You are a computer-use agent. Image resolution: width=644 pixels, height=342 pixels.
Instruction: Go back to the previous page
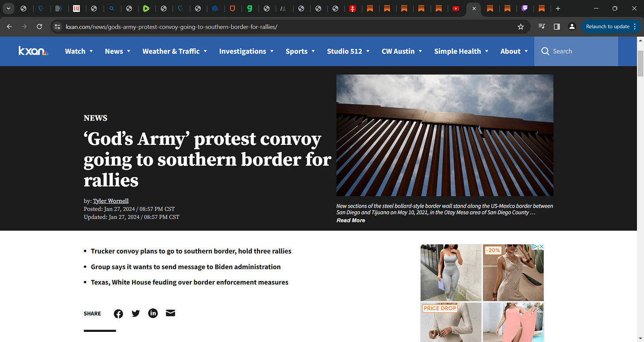[x=10, y=27]
